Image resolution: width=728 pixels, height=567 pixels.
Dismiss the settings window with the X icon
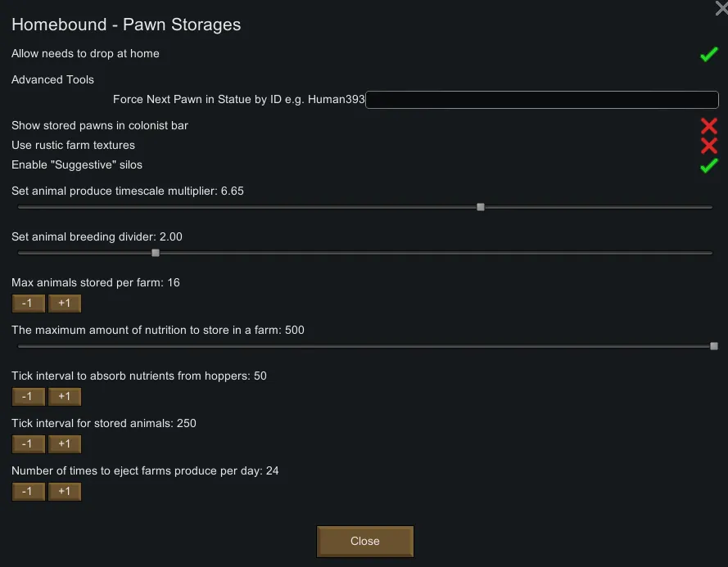click(x=721, y=7)
